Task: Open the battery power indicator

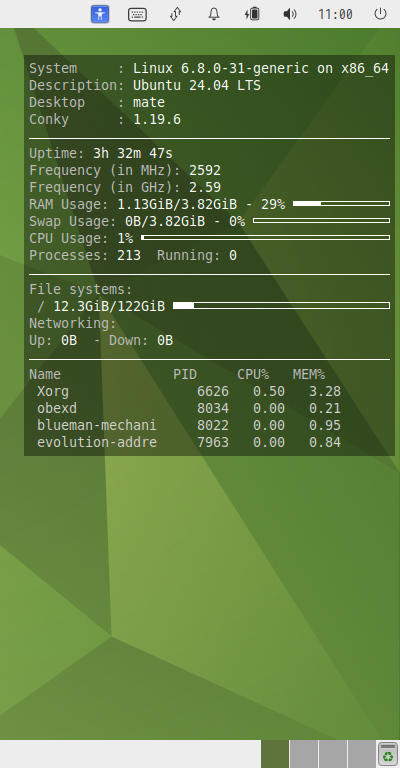Action: [x=252, y=14]
